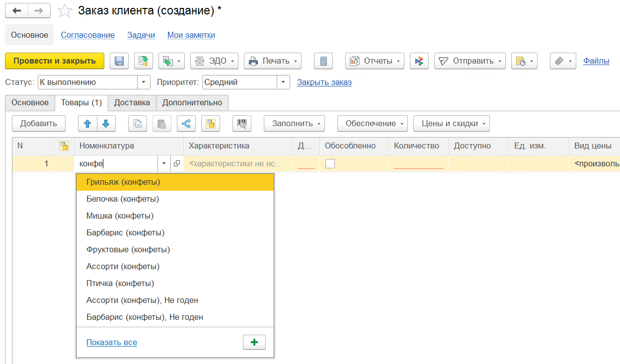This screenshot has width=620, height=364.
Task: Expand the Статус dropdown arrow
Action: pyautogui.click(x=144, y=82)
